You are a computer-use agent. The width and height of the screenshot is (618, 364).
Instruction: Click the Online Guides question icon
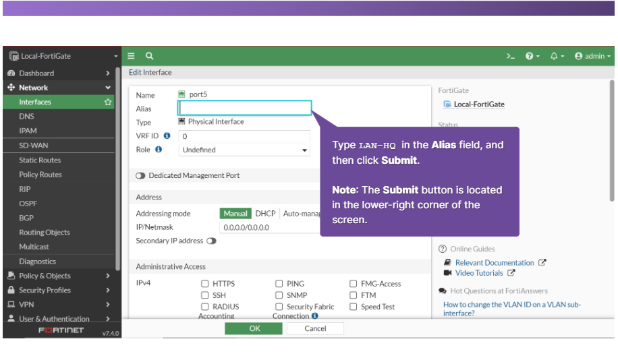click(x=442, y=249)
